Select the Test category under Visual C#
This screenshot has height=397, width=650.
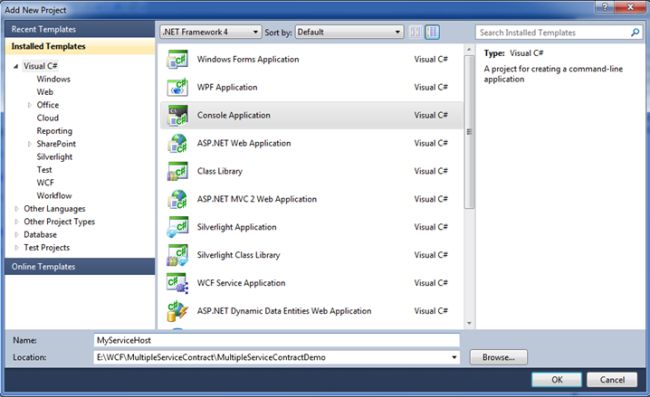[44, 170]
